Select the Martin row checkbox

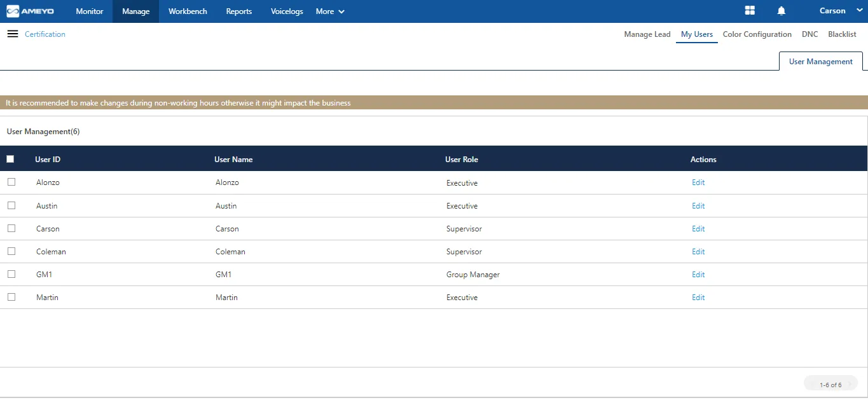(x=11, y=297)
